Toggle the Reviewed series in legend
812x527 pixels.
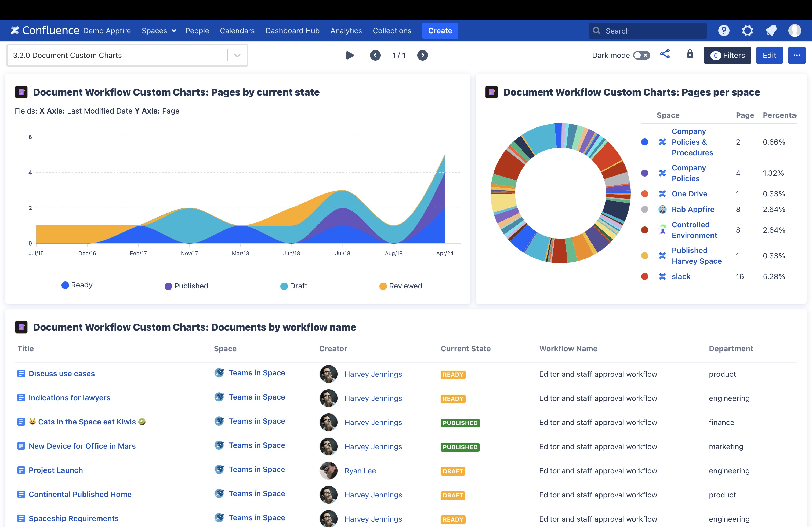coord(401,286)
